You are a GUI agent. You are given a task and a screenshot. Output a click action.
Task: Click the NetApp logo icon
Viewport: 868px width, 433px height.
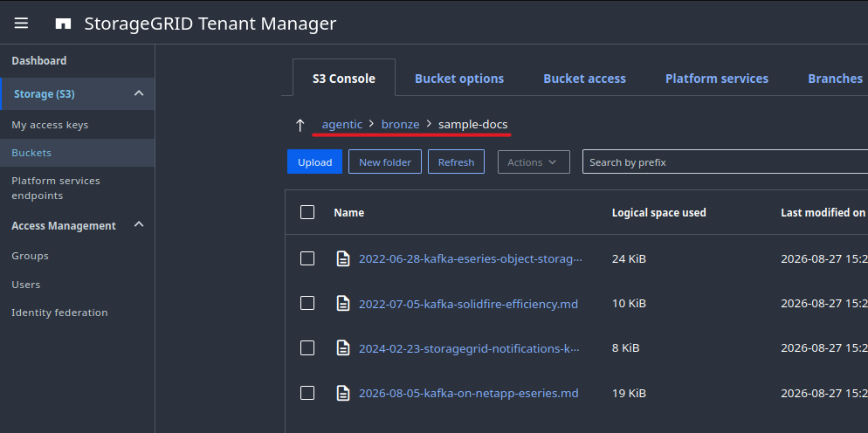pyautogui.click(x=63, y=24)
